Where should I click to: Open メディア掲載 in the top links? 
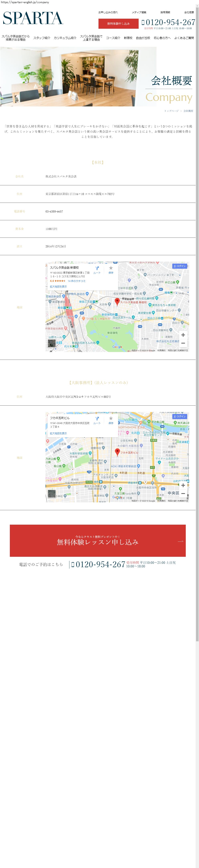[139, 12]
